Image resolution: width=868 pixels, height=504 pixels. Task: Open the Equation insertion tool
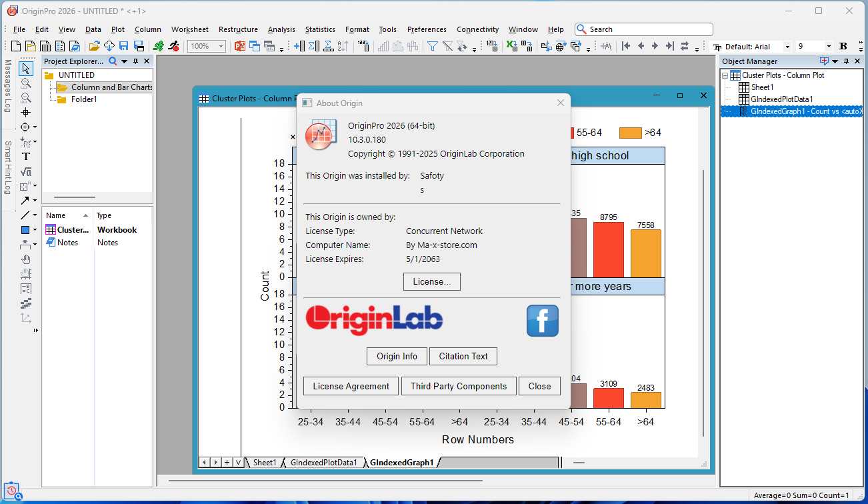[27, 172]
